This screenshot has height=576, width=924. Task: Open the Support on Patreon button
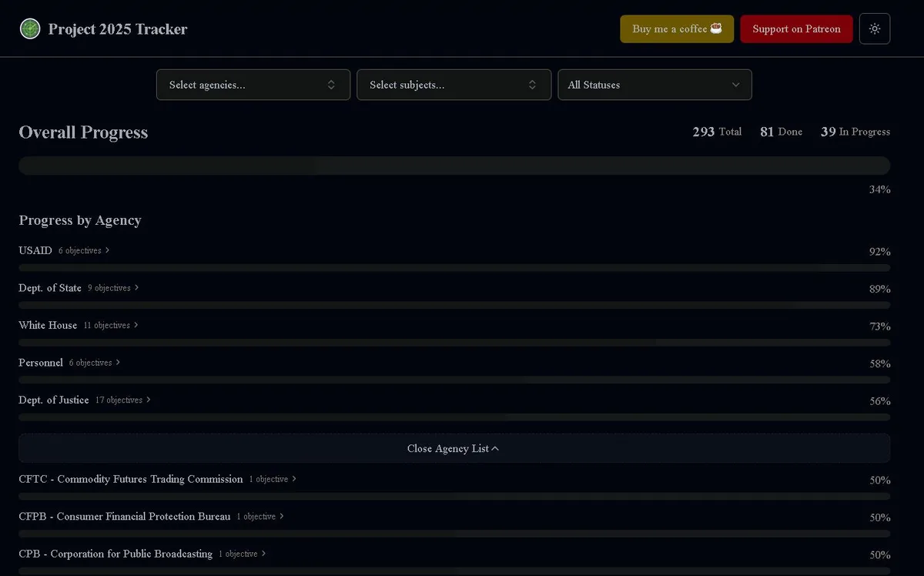796,28
